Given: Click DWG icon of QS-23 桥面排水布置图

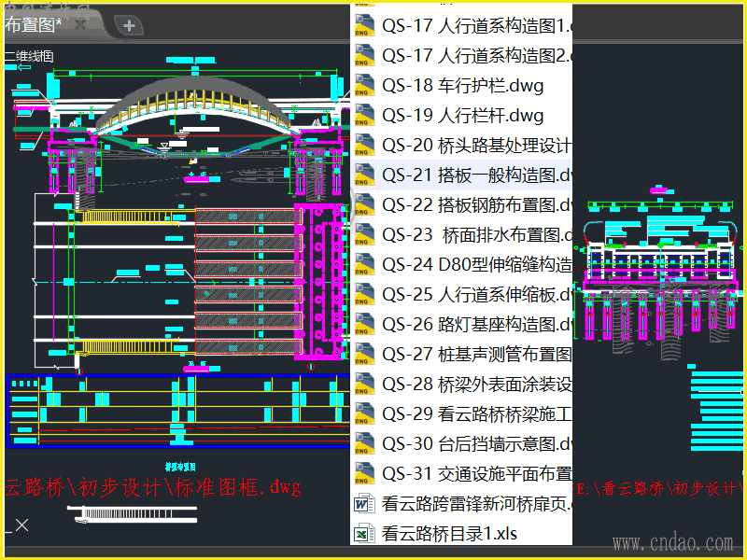Looking at the screenshot, I should pyautogui.click(x=364, y=235).
